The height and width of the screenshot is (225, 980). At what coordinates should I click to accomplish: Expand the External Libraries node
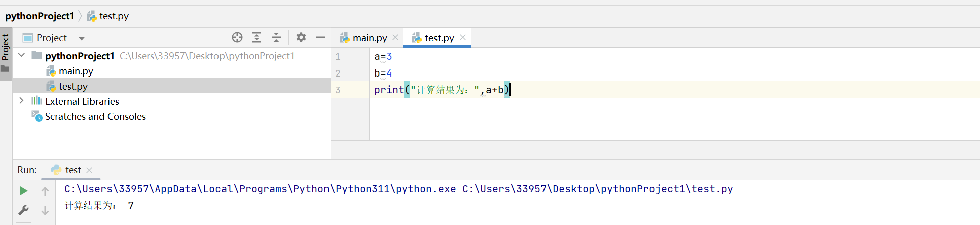(21, 101)
